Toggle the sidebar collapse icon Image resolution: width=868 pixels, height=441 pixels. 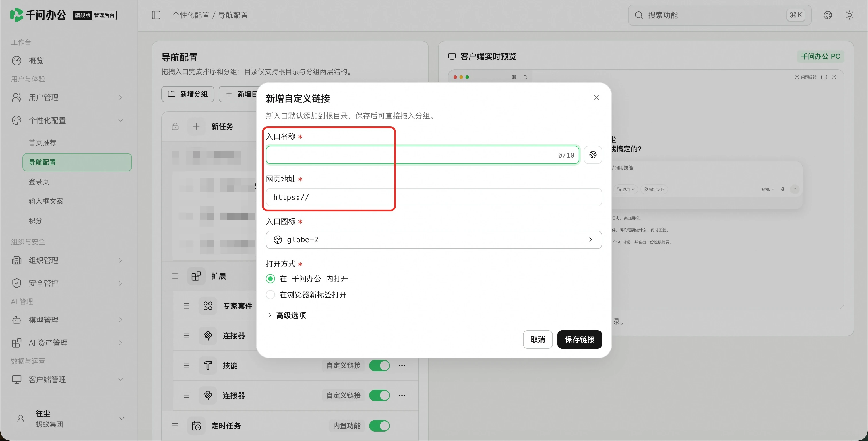(156, 15)
